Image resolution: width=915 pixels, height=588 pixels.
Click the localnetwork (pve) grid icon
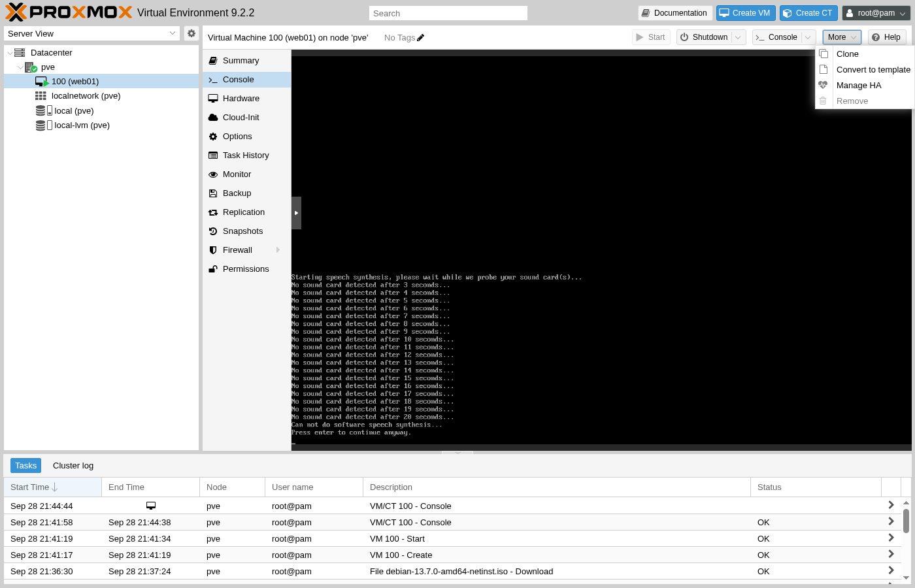pyautogui.click(x=41, y=96)
